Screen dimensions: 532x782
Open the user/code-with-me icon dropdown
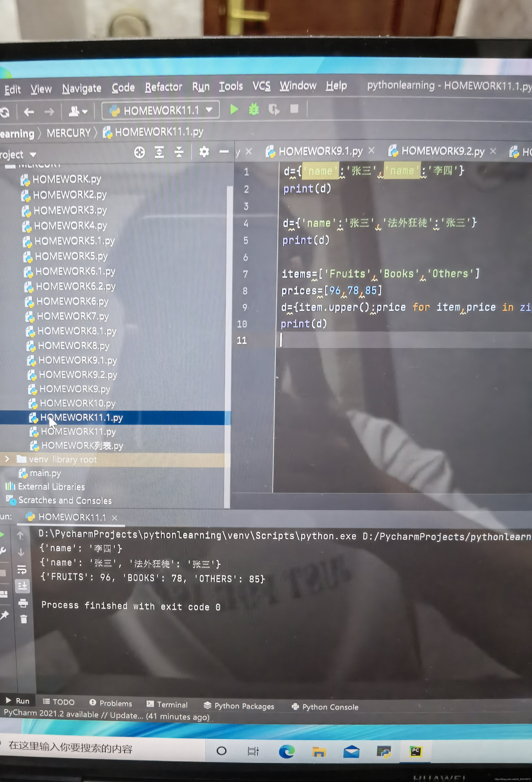tap(78, 111)
